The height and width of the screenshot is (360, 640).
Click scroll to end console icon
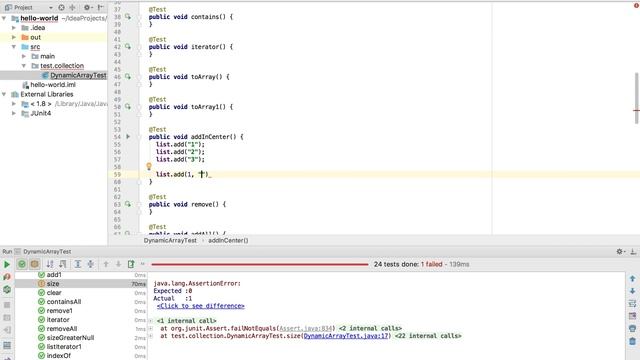pyautogui.click(x=632, y=316)
